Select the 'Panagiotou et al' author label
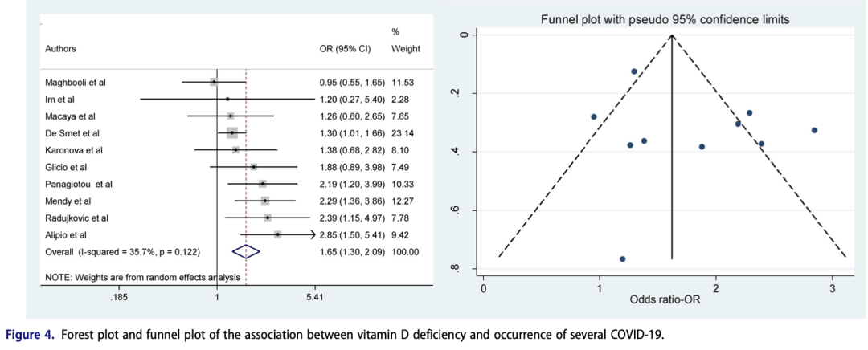Image resolution: width=868 pixels, height=350 pixels. (79, 184)
